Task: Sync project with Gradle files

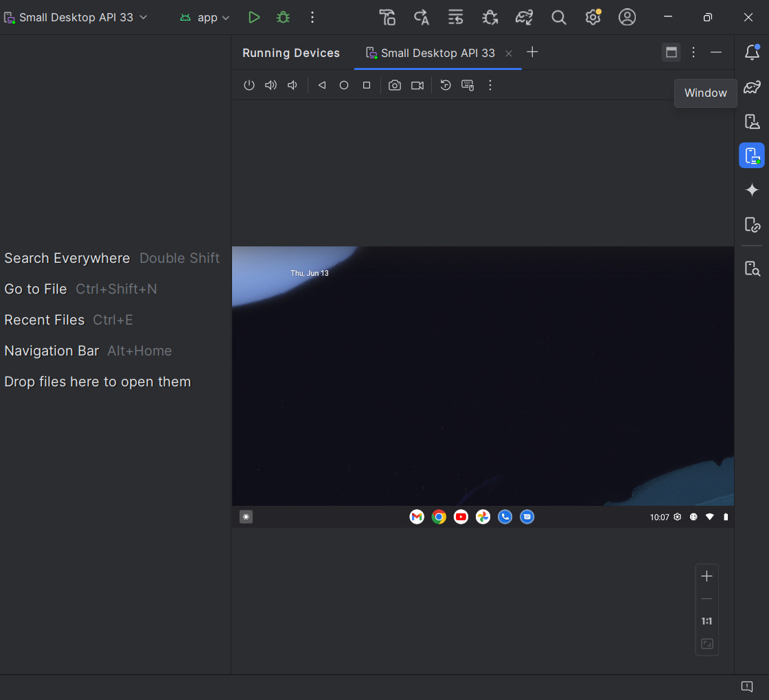Action: point(525,17)
